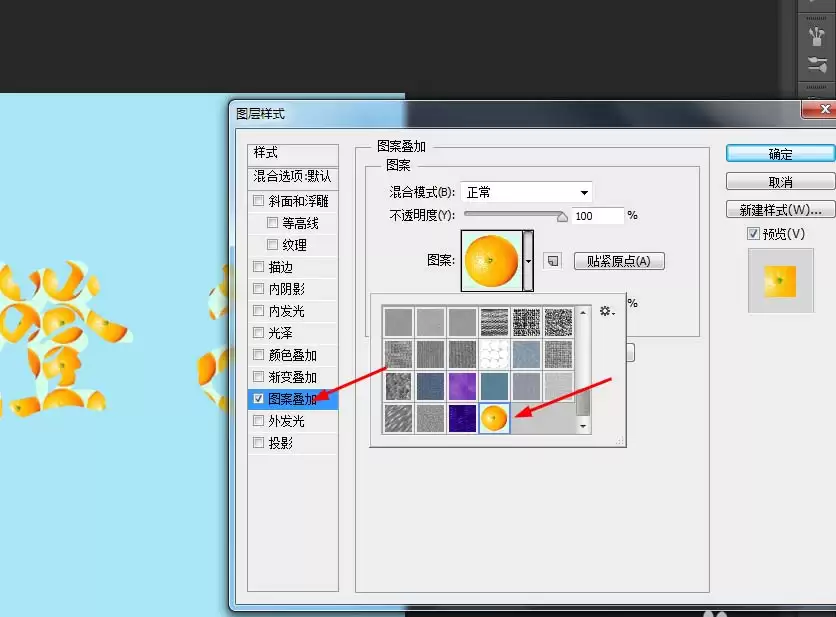Select the teal blue pattern swatch
Viewport: 836px width, 617px height.
(494, 386)
